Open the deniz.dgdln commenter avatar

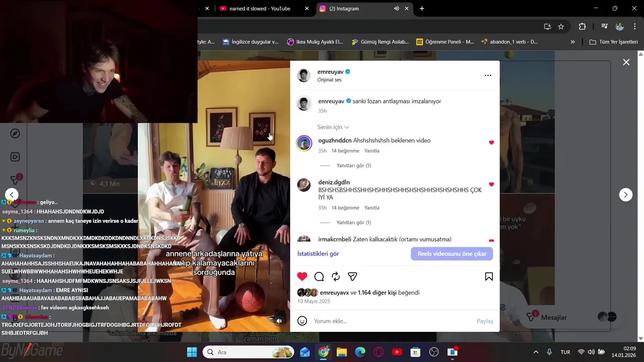click(x=304, y=185)
